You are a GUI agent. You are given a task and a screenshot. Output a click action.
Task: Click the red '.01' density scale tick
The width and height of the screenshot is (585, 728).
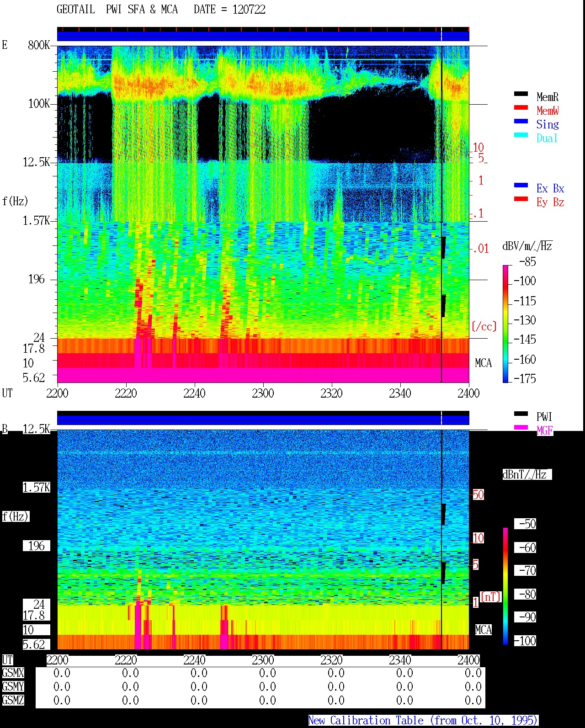click(481, 249)
